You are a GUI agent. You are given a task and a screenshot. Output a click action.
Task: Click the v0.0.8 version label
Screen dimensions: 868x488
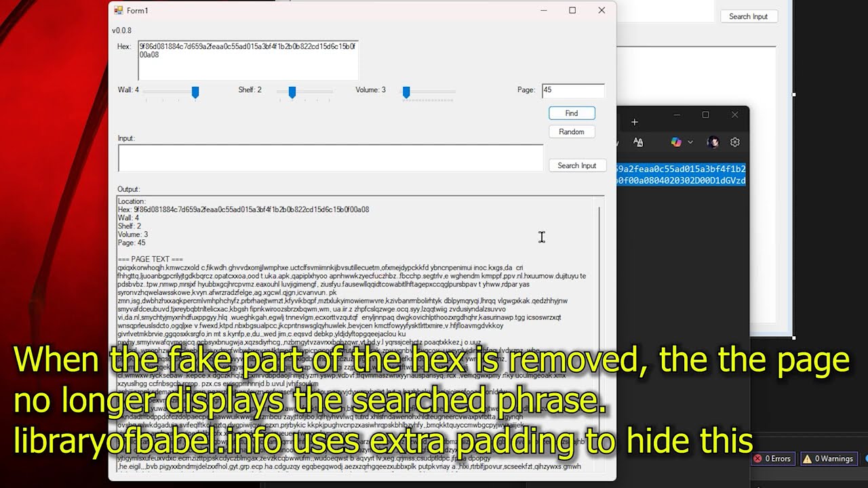coord(122,30)
